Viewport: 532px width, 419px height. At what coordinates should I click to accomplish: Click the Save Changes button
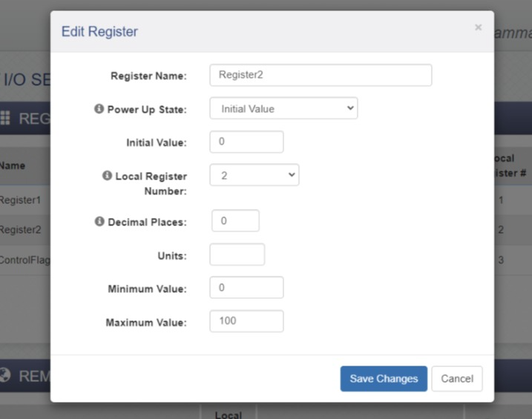click(384, 379)
